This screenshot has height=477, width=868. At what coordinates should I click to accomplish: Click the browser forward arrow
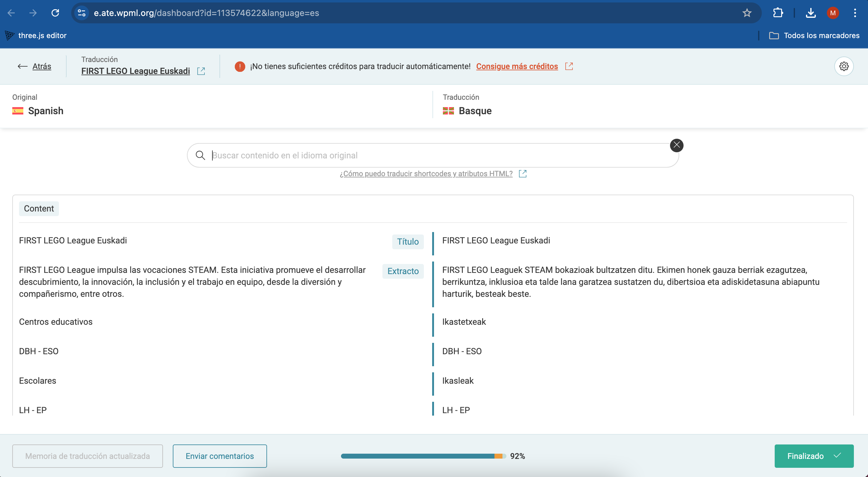coord(33,13)
